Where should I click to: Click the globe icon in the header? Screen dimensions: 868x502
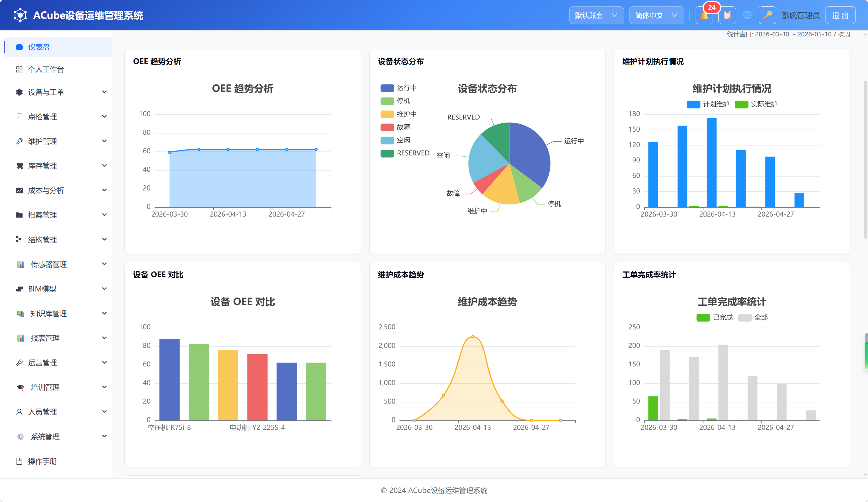pyautogui.click(x=747, y=15)
